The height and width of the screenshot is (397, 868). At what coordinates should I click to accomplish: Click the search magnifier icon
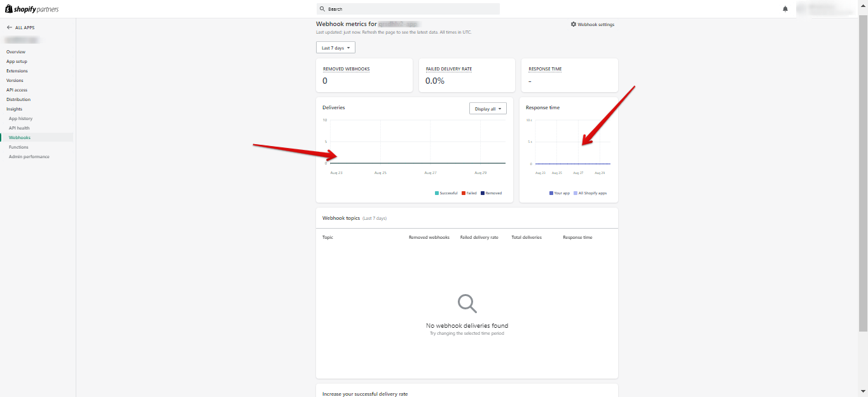pyautogui.click(x=322, y=9)
